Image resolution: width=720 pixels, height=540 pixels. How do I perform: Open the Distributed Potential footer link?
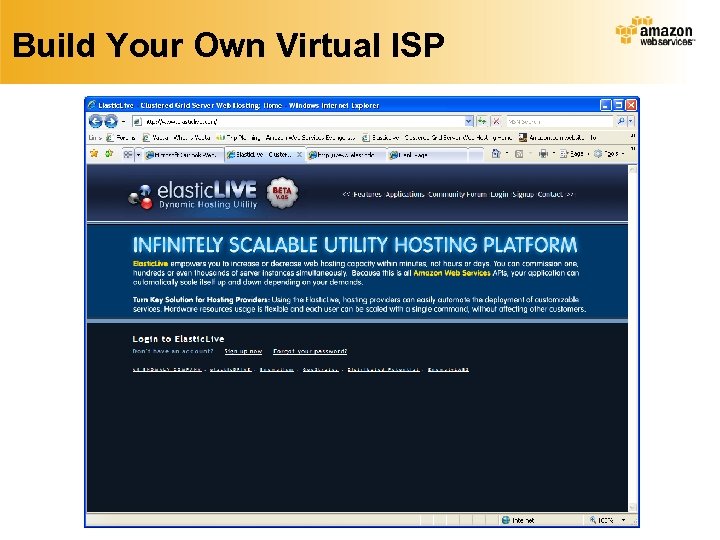click(383, 370)
